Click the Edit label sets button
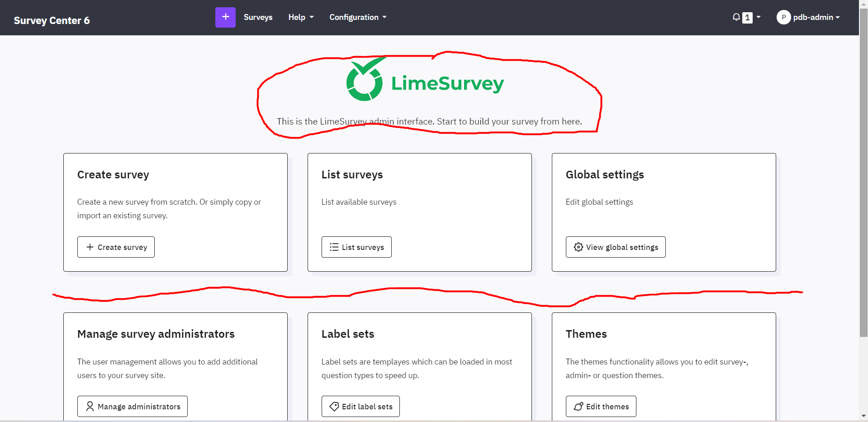 pyautogui.click(x=360, y=407)
